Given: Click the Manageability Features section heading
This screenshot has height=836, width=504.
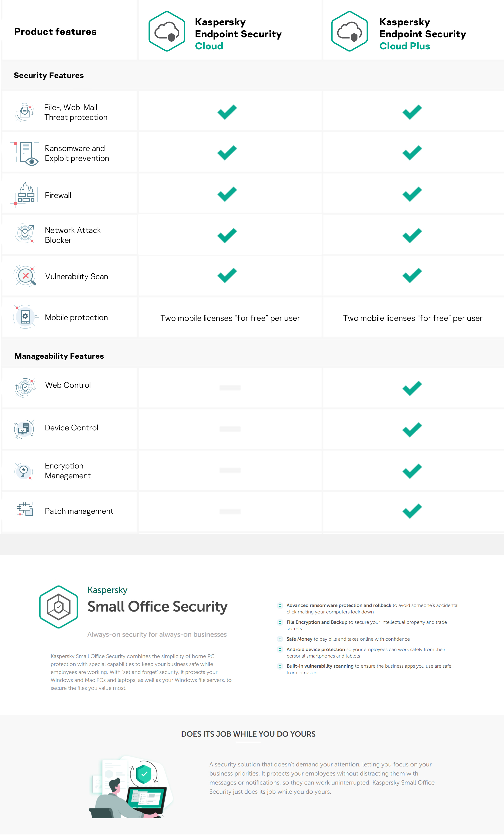Looking at the screenshot, I should tap(59, 356).
